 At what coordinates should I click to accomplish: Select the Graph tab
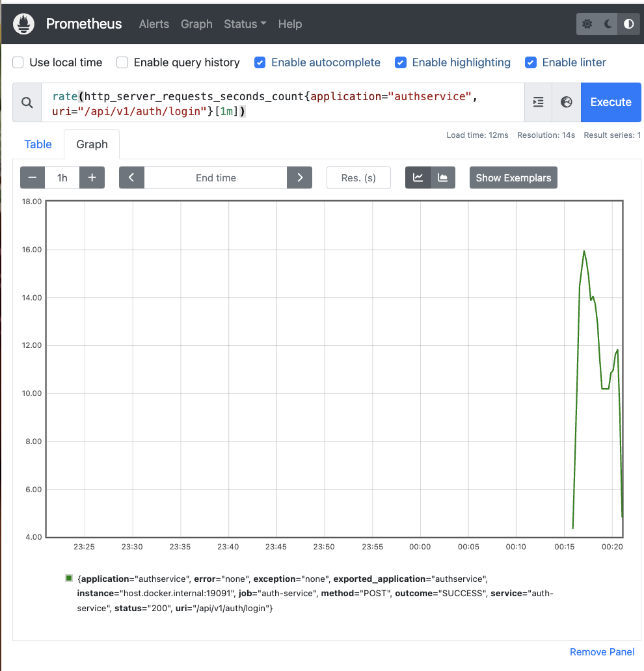(x=92, y=144)
